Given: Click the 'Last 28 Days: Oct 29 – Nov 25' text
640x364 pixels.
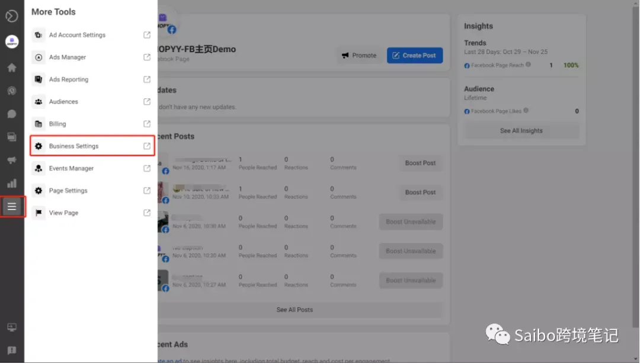Looking at the screenshot, I should pyautogui.click(x=505, y=51).
